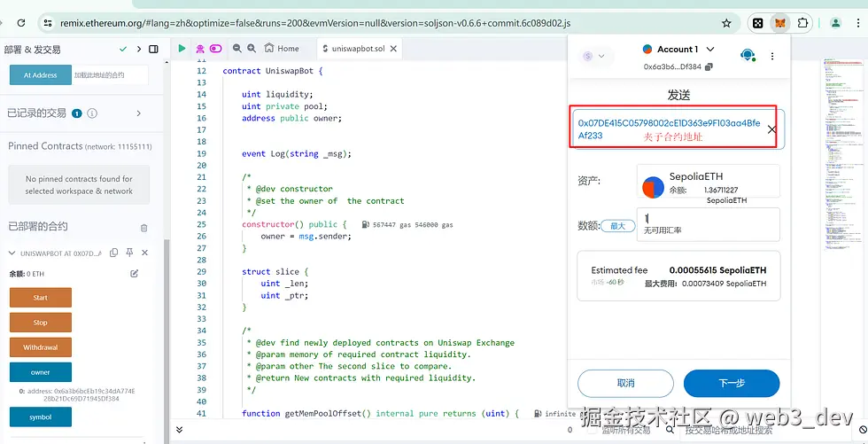Viewport: 868px width, 444px height.
Task: Call the owner getter button
Action: tap(41, 372)
